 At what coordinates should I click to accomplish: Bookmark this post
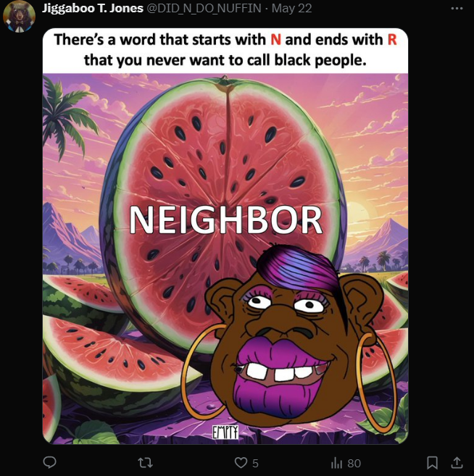coord(432,463)
